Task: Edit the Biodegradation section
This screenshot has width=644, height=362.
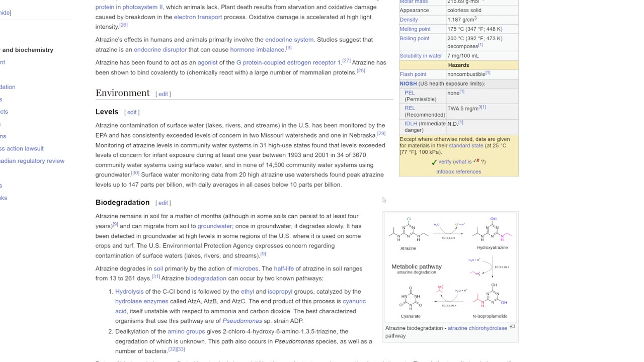Action: coord(163,203)
